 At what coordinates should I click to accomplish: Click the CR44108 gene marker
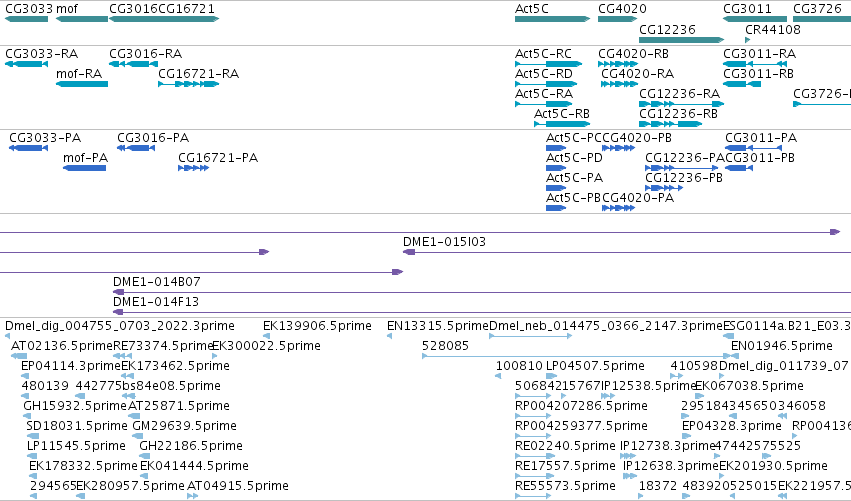(747, 40)
